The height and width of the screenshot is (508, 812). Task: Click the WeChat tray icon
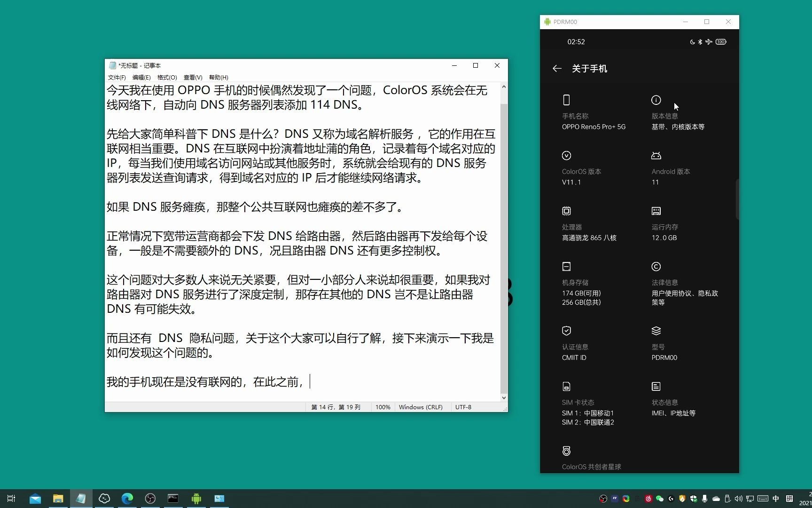click(660, 499)
